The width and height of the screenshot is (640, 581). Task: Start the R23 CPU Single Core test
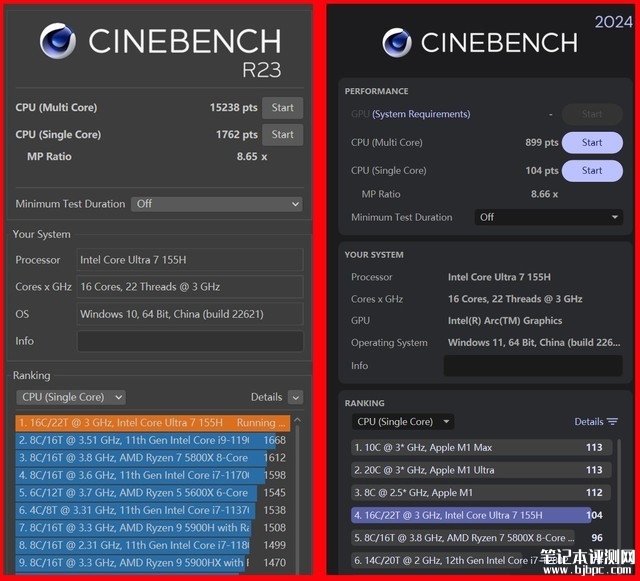(282, 135)
